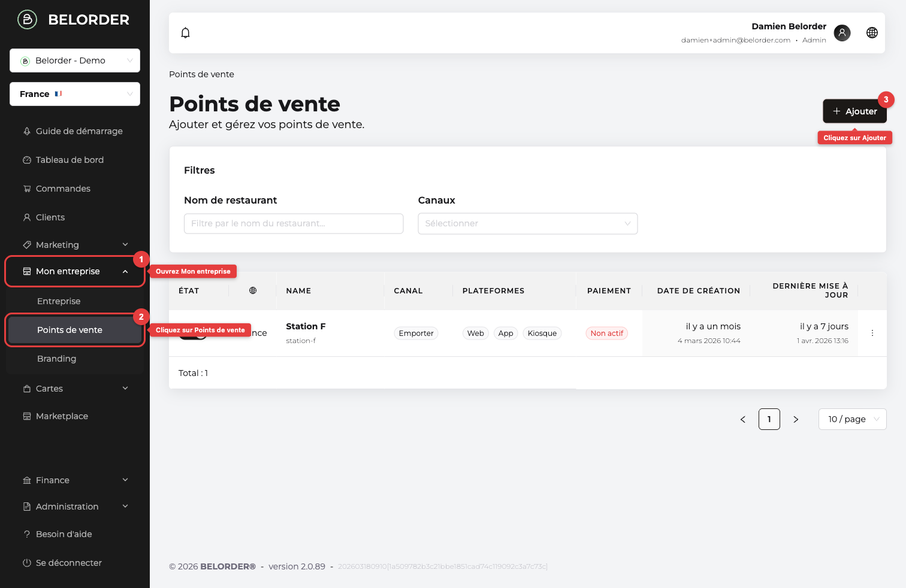Click the ÉTAT column header
This screenshot has height=588, width=906.
189,291
